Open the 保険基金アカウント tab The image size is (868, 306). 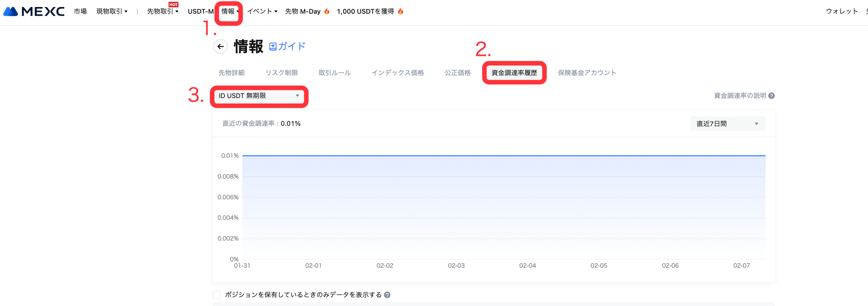pos(587,73)
